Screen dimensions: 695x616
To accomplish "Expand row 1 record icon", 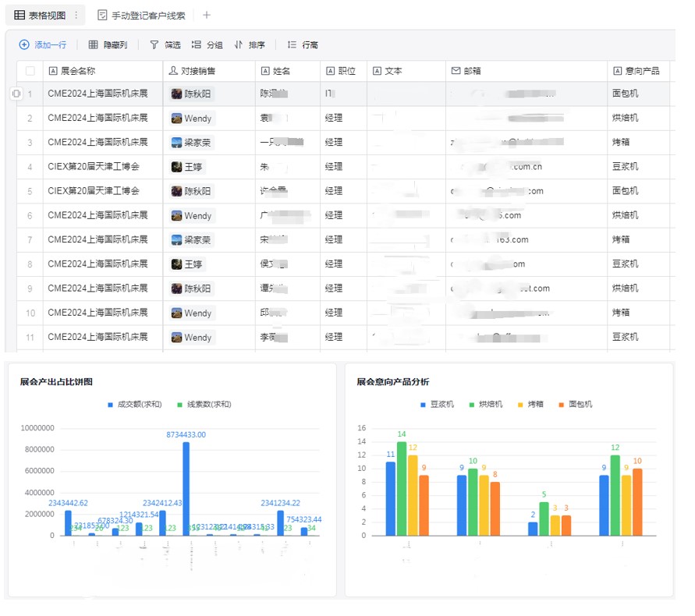I will pos(16,94).
